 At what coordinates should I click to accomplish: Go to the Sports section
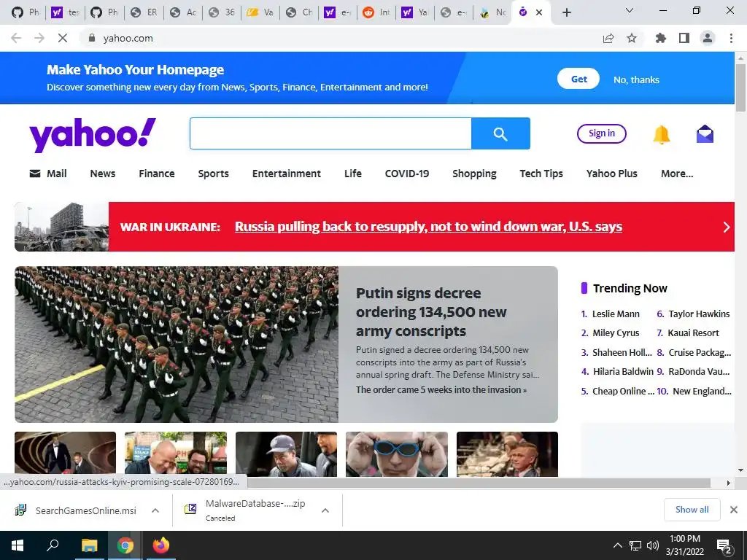pyautogui.click(x=214, y=174)
